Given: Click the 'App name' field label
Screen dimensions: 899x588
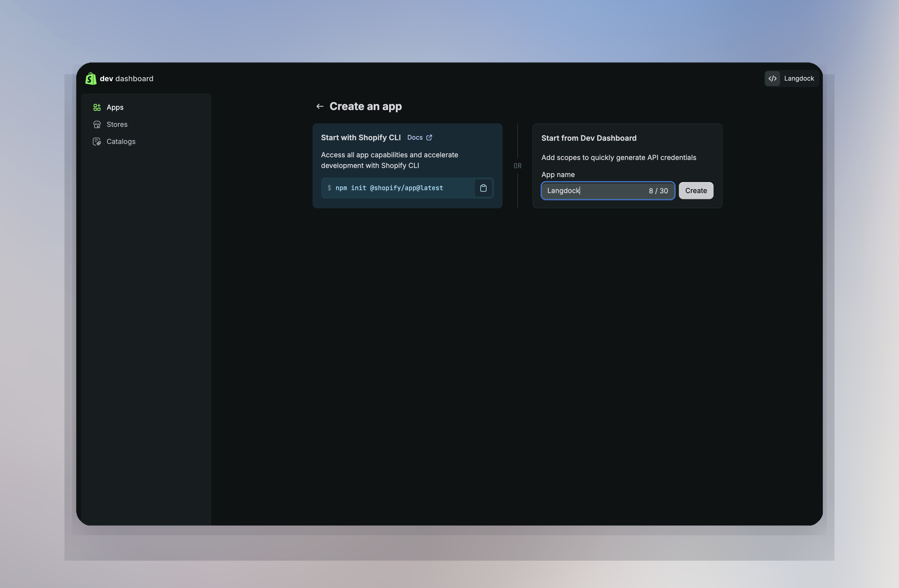Looking at the screenshot, I should 558,175.
